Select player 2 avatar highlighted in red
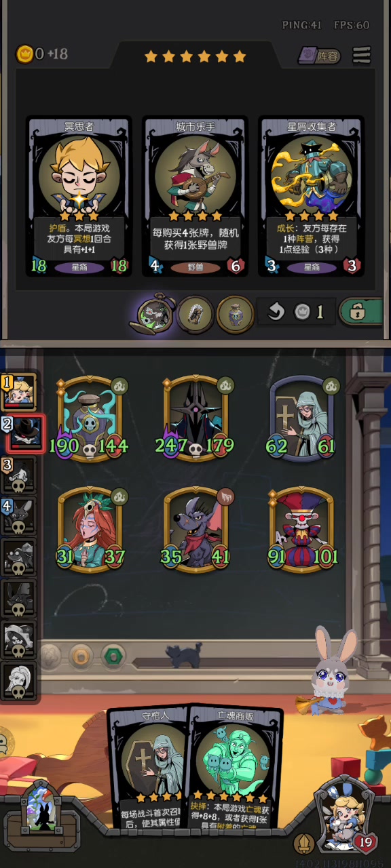391x868 pixels. click(24, 433)
